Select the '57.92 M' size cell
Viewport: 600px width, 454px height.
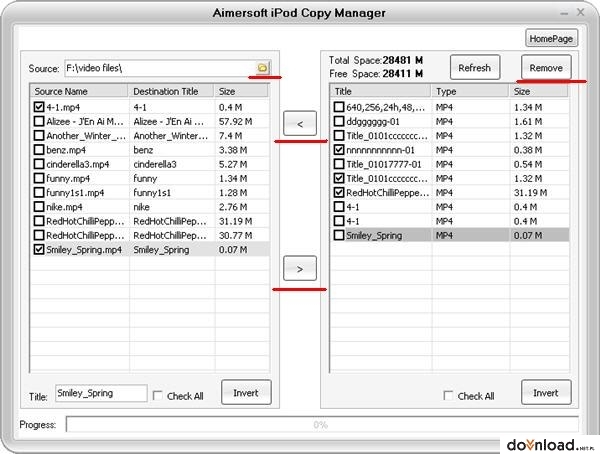pos(235,122)
